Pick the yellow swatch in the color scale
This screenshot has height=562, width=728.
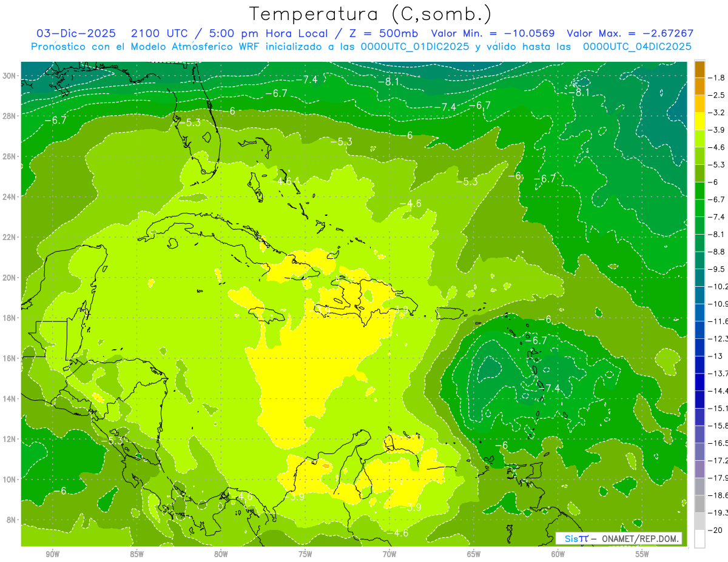click(x=699, y=121)
